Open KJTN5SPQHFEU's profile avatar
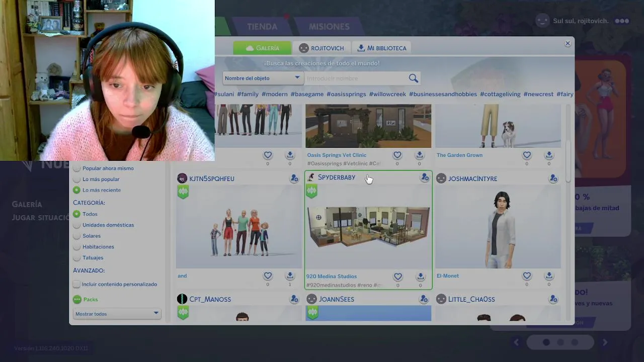Screen dimensions: 644x362 (182, 178)
